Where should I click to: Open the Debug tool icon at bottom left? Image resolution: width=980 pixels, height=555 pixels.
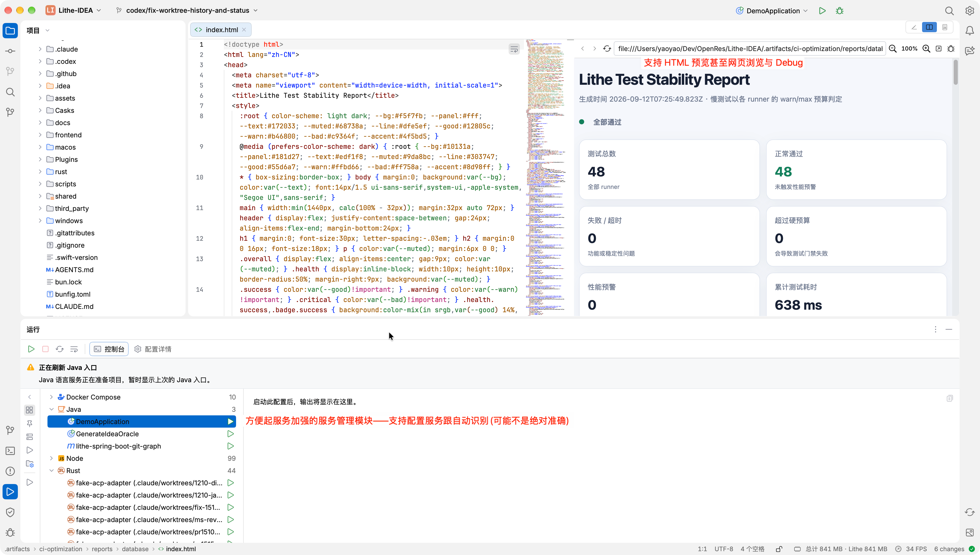(x=10, y=533)
